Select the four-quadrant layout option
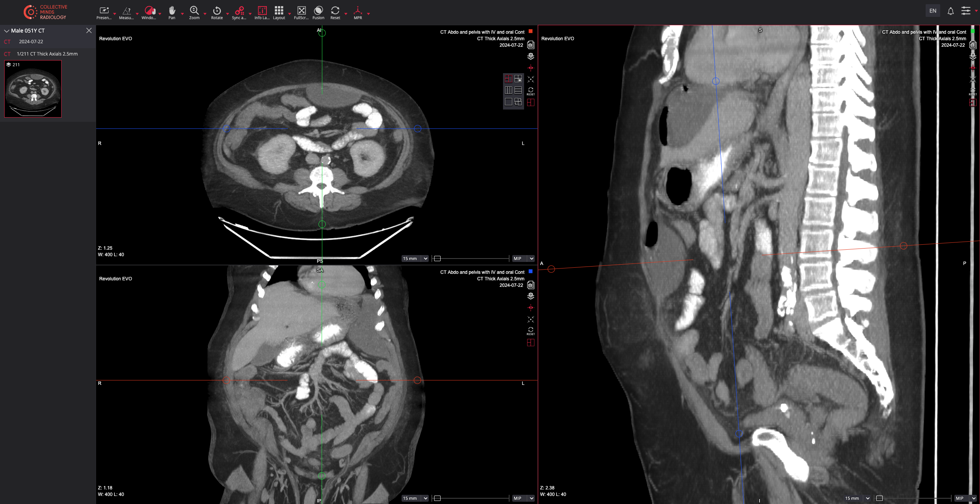Image resolution: width=980 pixels, height=504 pixels. pyautogui.click(x=518, y=79)
